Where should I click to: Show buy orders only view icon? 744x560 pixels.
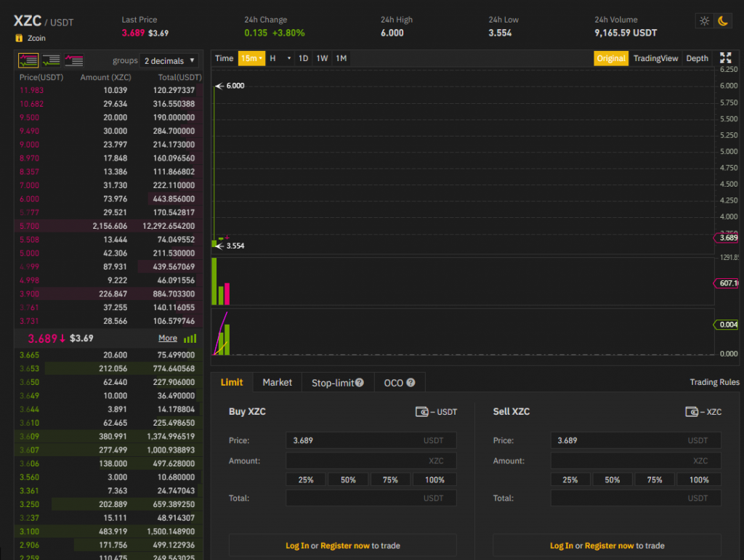(51, 60)
